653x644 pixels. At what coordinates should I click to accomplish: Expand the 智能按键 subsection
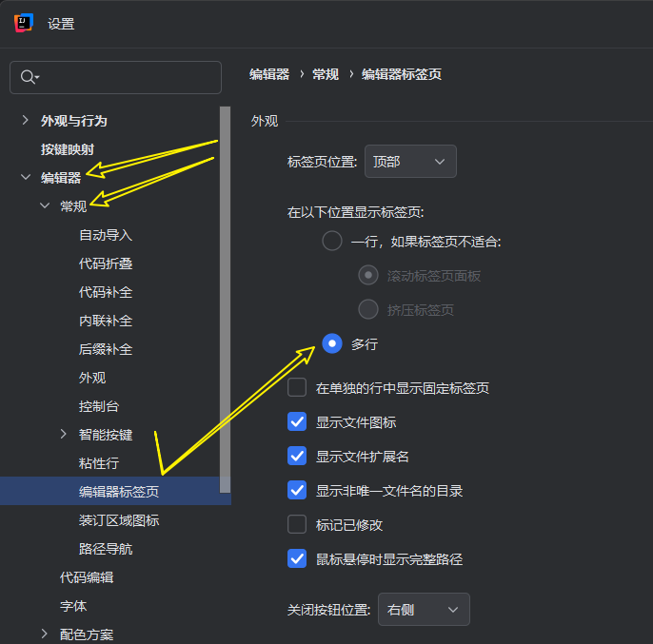tap(64, 435)
